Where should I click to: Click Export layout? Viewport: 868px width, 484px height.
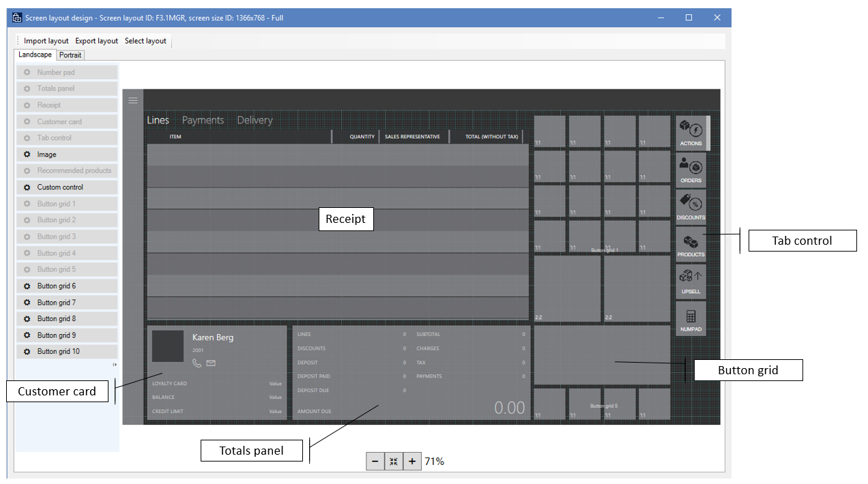(x=96, y=40)
